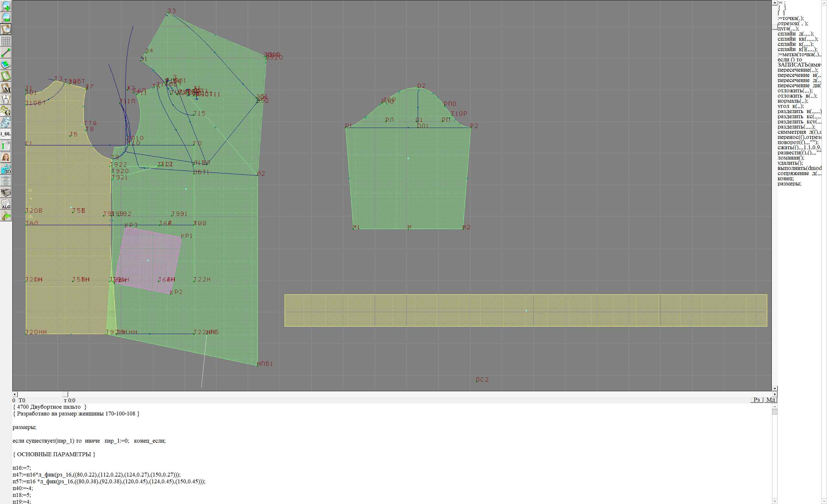
Task: Click horizontal scrollbar right arrow under canvas
Action: pos(775,394)
